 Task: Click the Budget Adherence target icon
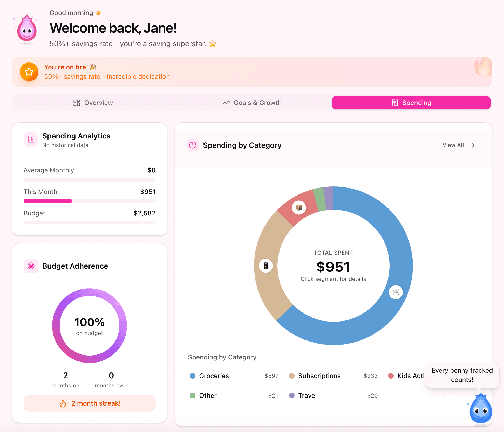coord(31,266)
